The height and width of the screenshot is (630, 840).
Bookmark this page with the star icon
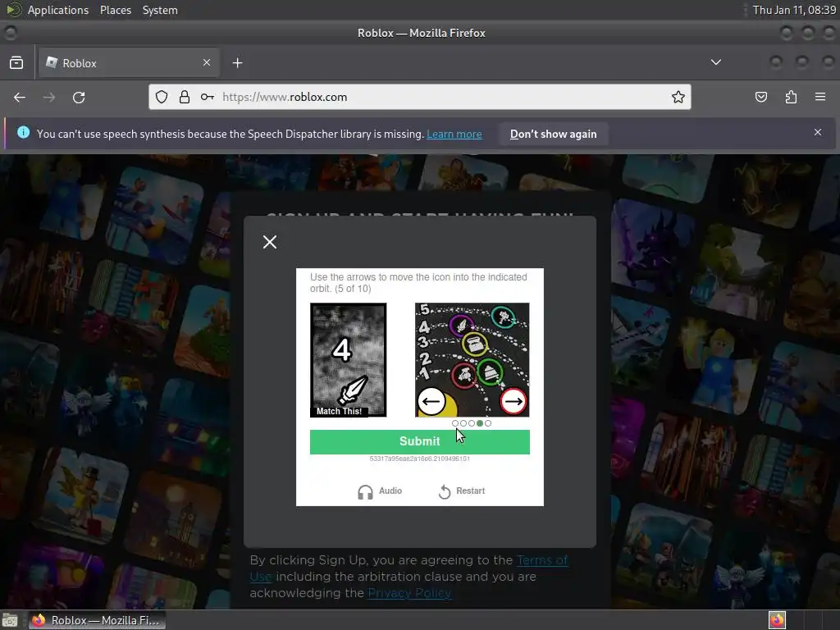pyautogui.click(x=678, y=97)
